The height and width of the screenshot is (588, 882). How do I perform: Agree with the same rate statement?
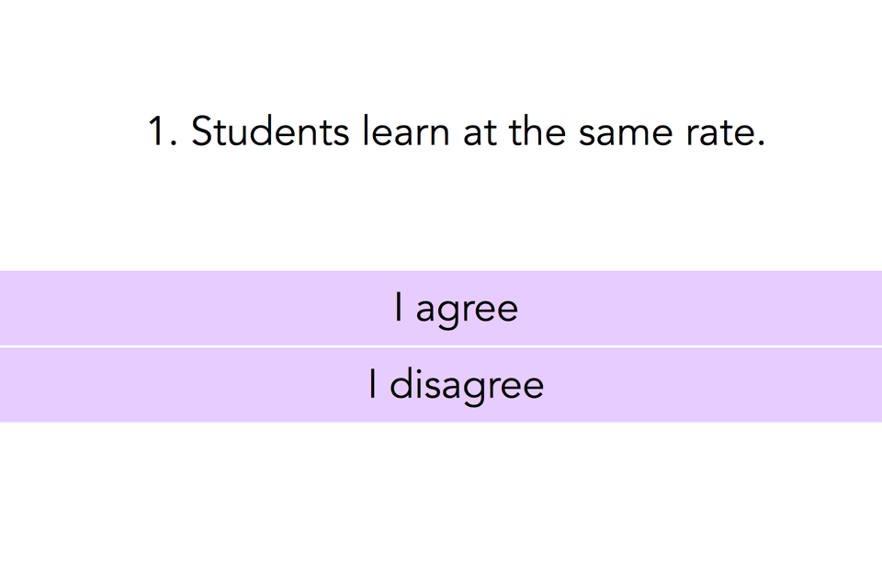[x=441, y=308]
